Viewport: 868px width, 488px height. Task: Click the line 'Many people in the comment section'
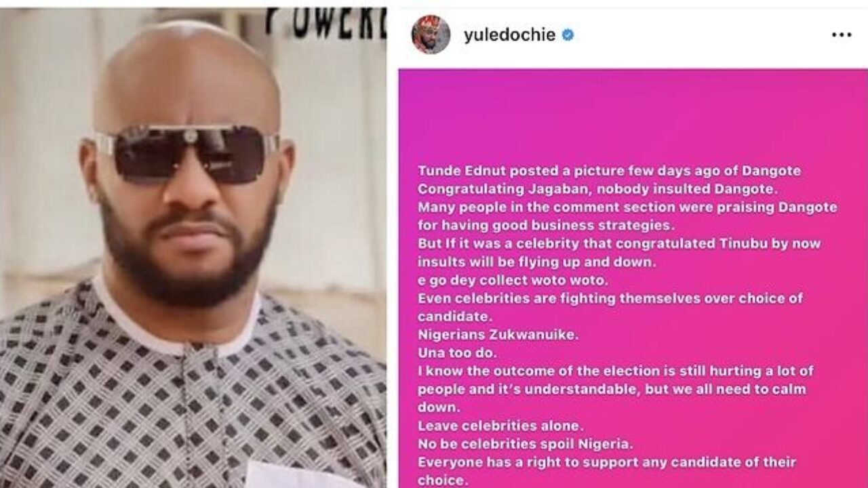(x=627, y=207)
